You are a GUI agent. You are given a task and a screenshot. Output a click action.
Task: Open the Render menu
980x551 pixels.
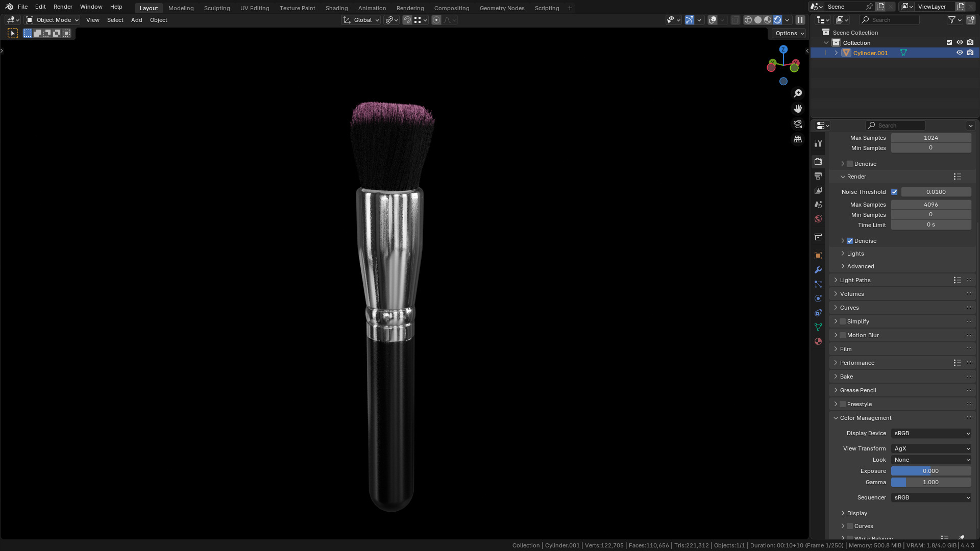point(63,7)
